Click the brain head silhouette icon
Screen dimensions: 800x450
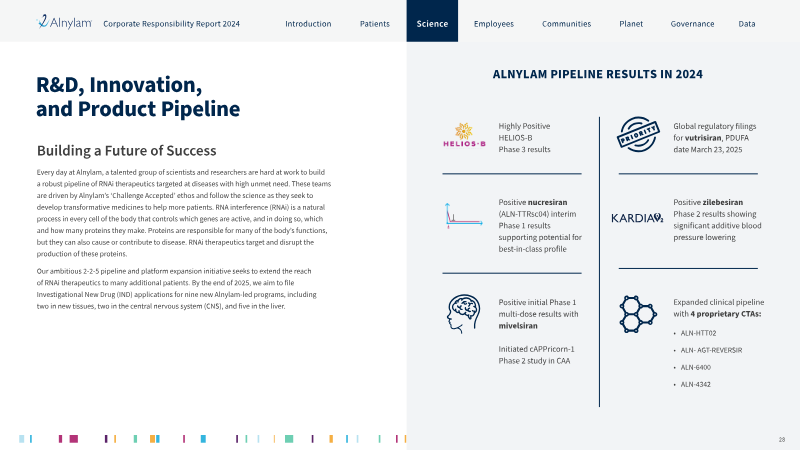click(464, 314)
